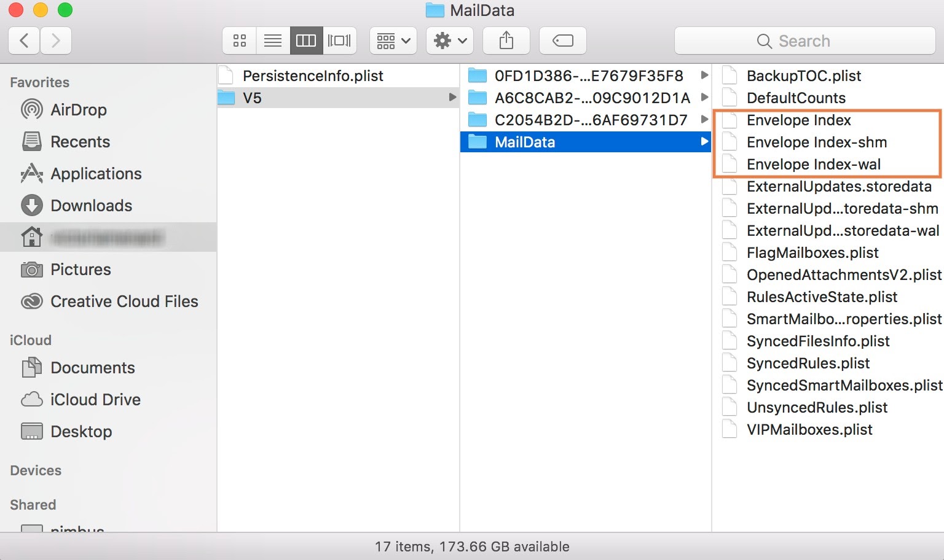Select the V5 folder
This screenshot has width=944, height=560.
click(x=338, y=98)
